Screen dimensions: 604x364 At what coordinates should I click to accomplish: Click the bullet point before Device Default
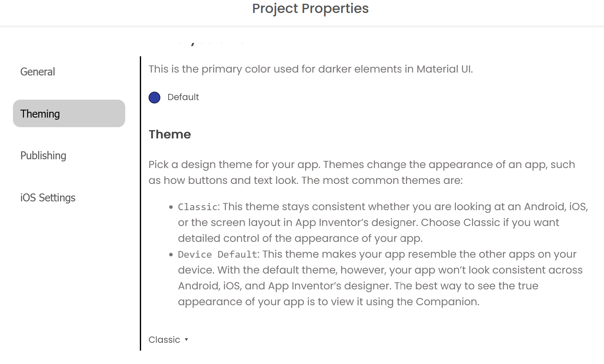171,254
